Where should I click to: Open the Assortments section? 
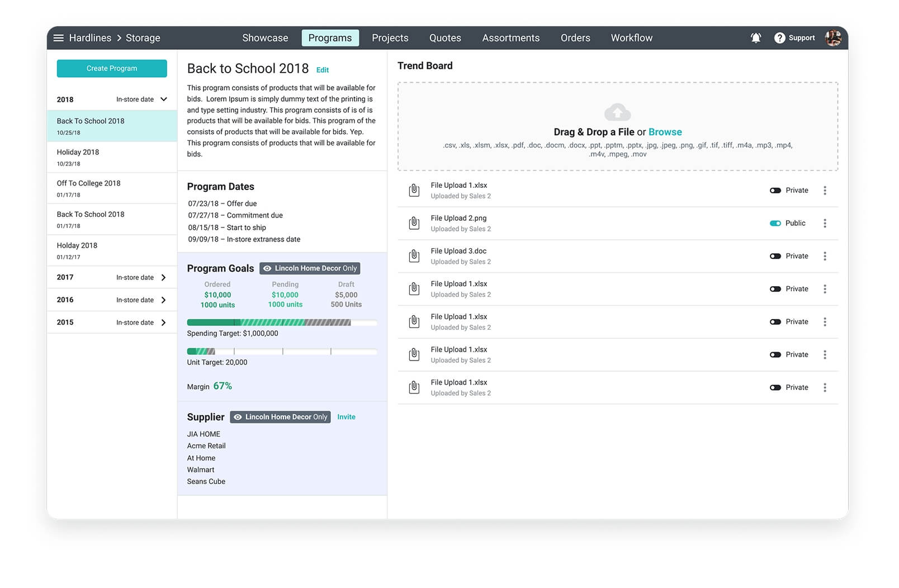(510, 37)
